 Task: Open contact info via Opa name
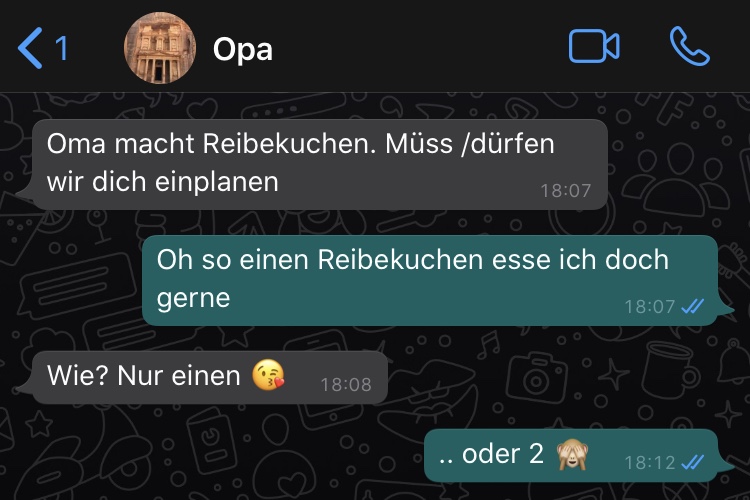[243, 49]
